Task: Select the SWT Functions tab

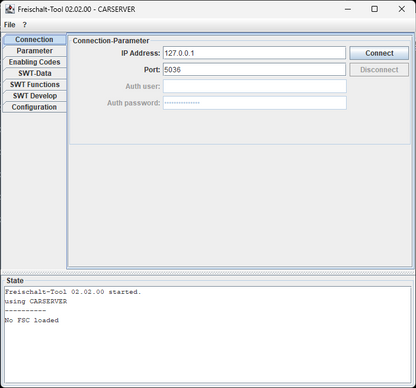Action: coord(34,85)
